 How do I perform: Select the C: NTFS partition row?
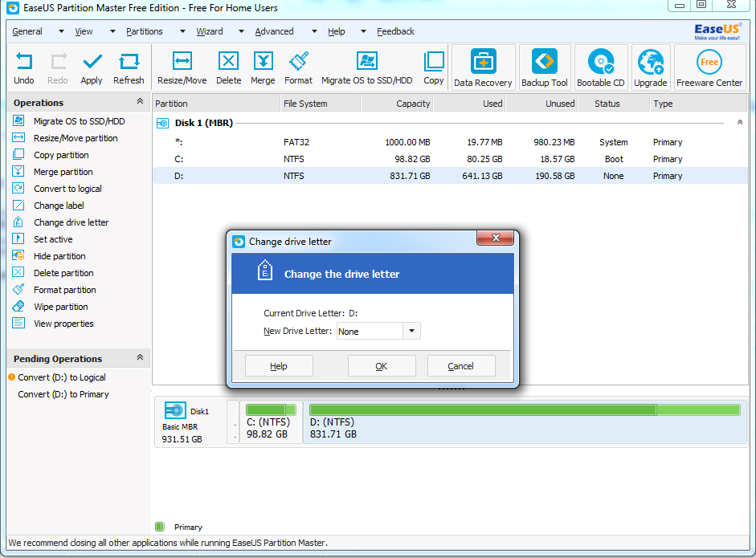coord(450,159)
